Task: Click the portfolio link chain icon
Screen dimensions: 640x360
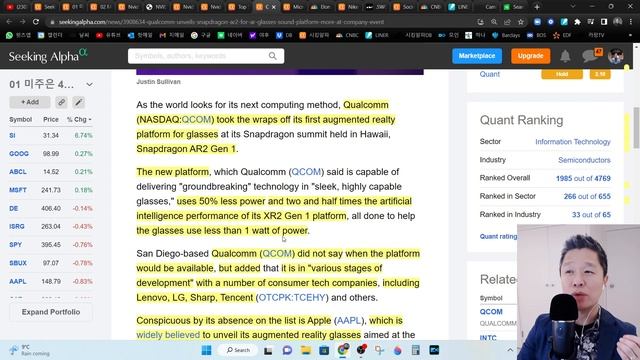Action: [x=61, y=102]
